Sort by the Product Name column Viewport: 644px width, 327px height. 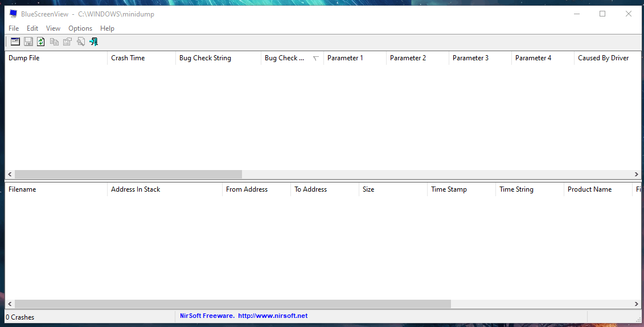pyautogui.click(x=597, y=189)
